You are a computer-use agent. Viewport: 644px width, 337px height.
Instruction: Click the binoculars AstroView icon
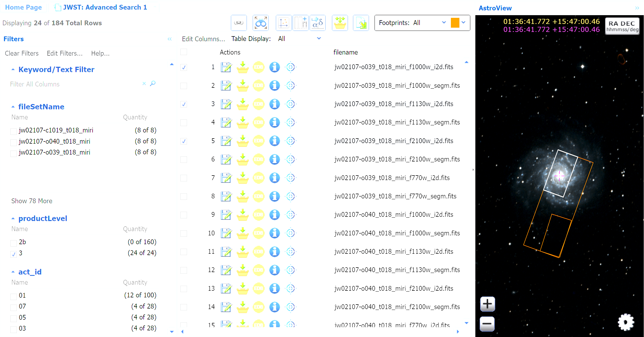point(260,23)
